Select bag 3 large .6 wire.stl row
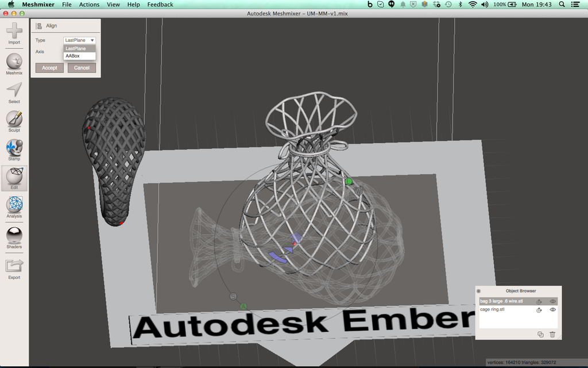 point(519,301)
